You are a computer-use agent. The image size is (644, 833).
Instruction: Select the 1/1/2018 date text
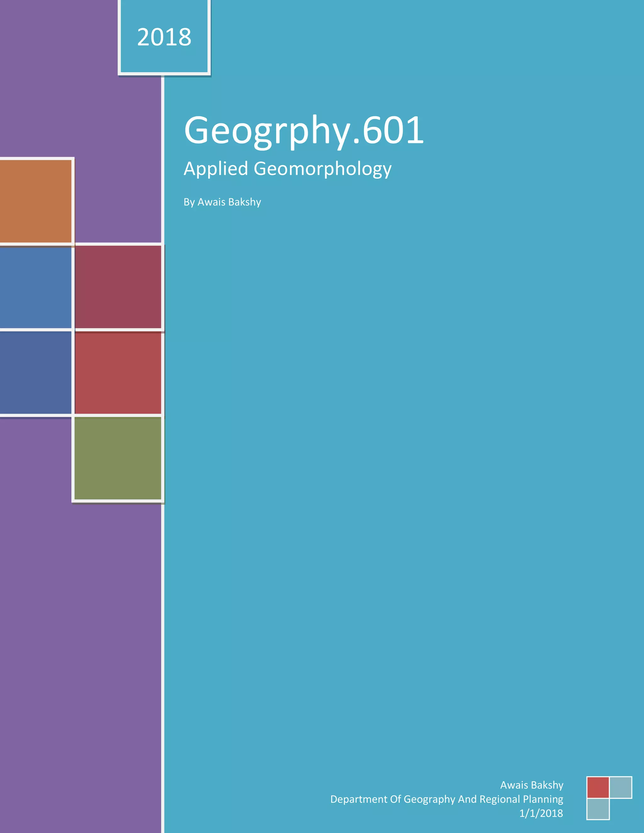coord(541,813)
